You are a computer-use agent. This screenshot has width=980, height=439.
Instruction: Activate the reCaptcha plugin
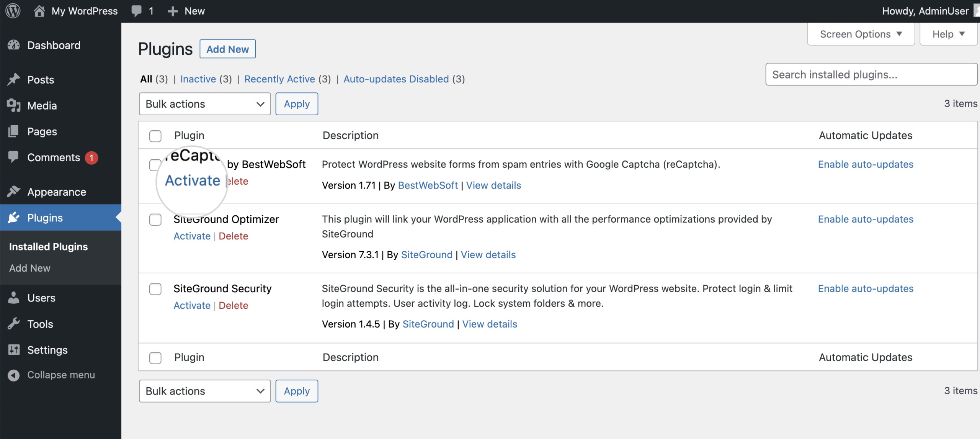(191, 181)
